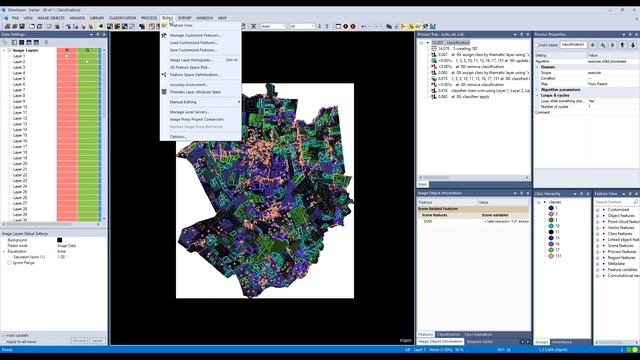Click the icon of 'creating 00' process

pos(434,49)
